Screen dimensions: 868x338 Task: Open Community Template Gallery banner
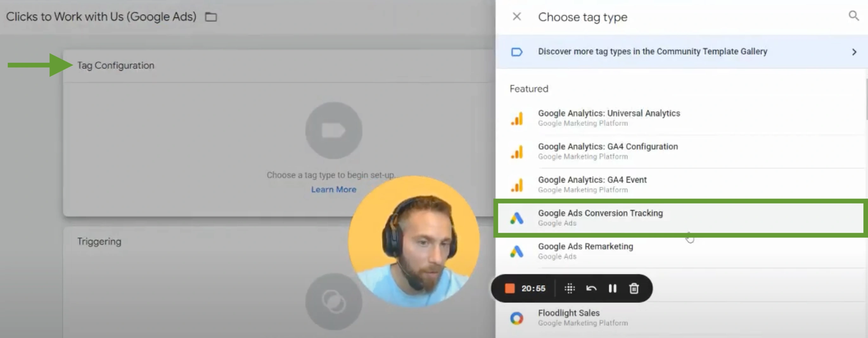point(681,52)
